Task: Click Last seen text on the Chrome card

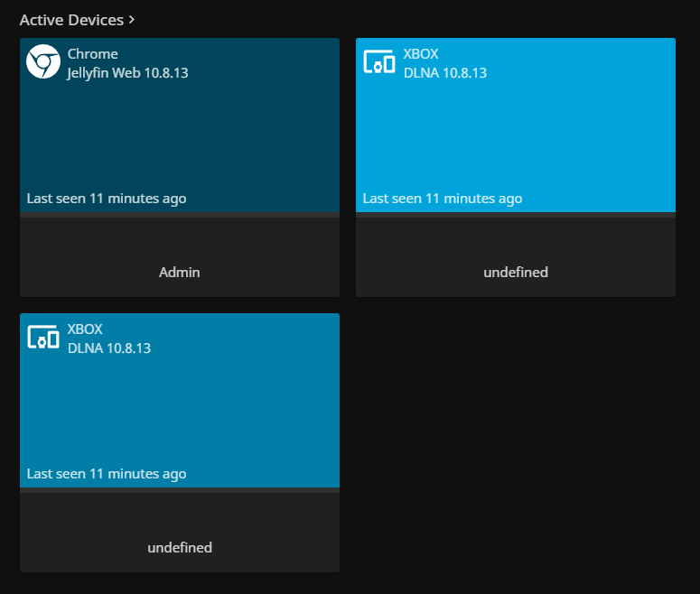Action: (x=107, y=198)
